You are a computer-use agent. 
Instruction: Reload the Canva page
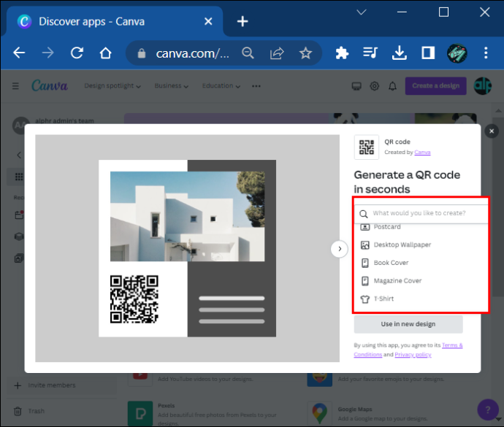tap(77, 53)
